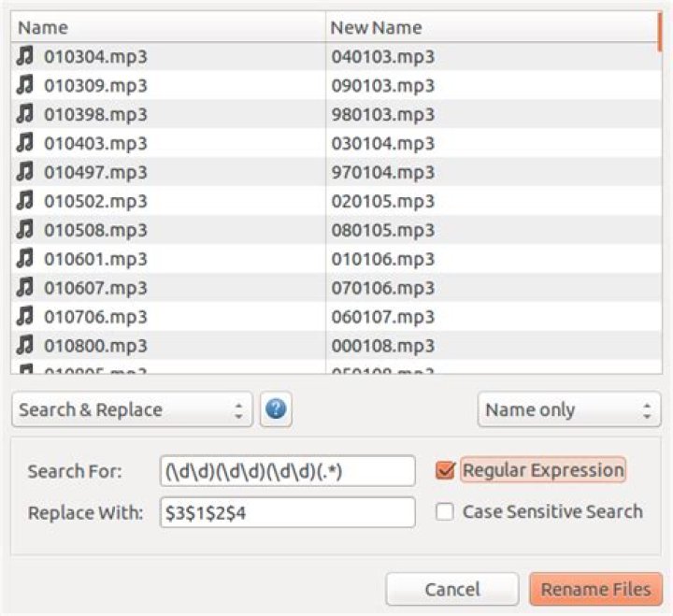Focus the Search For input field
Screen dimensions: 673x616
coord(288,471)
